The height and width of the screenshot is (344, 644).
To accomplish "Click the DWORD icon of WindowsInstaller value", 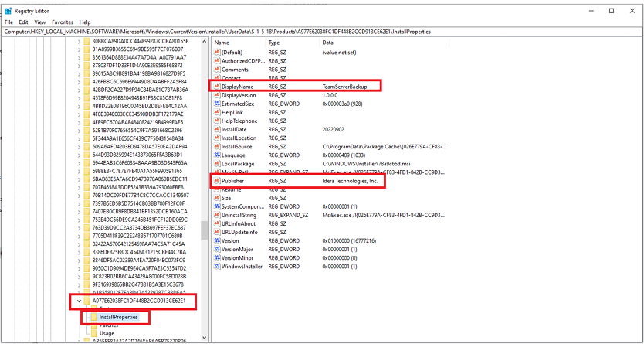I will click(217, 267).
